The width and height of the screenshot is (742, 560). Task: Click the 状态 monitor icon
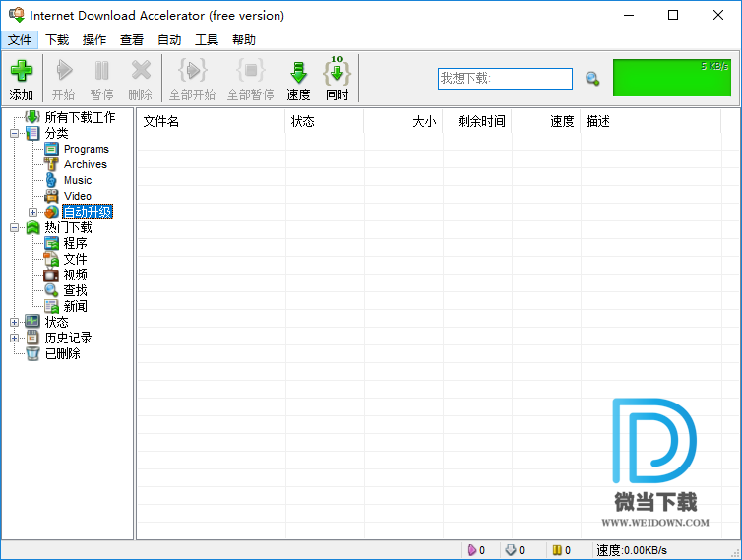(x=32, y=322)
